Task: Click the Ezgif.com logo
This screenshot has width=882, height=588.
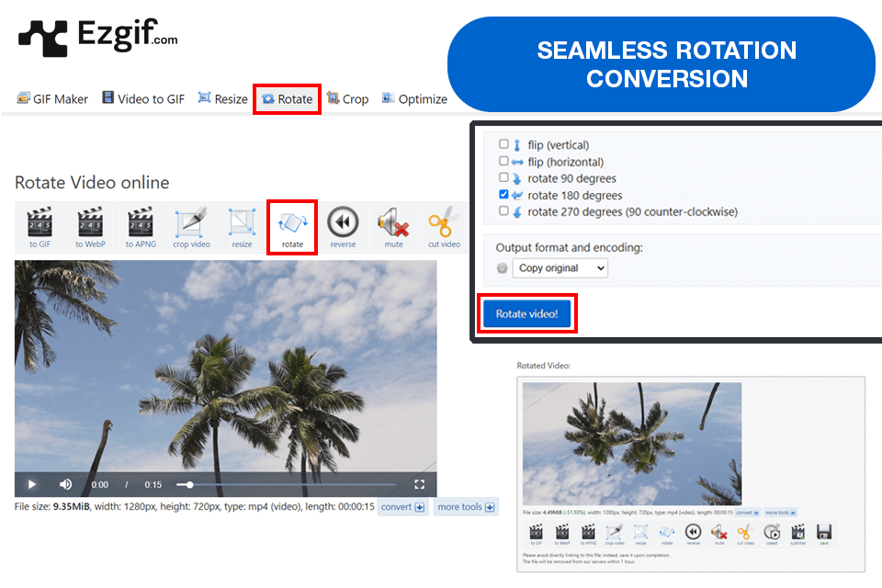Action: pyautogui.click(x=98, y=37)
